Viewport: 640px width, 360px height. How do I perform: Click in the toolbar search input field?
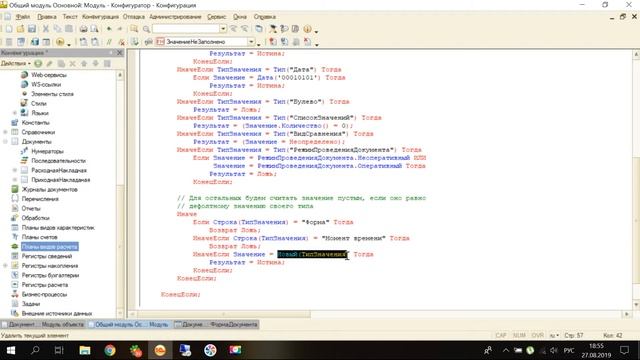point(186,29)
